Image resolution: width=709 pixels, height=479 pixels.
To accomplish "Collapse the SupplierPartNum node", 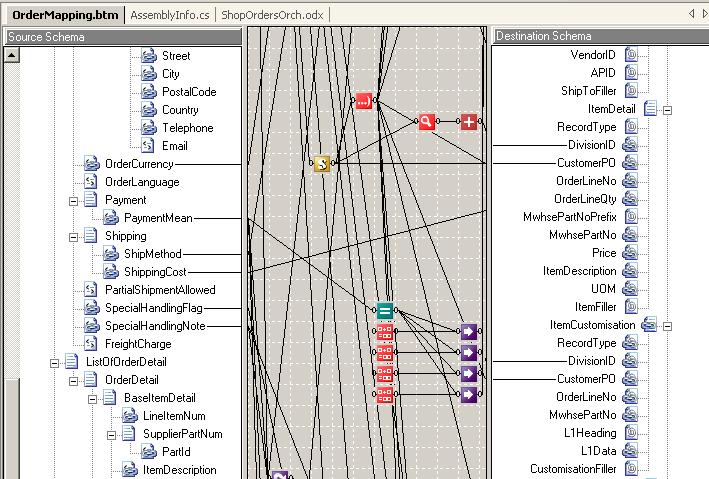I will click(111, 436).
